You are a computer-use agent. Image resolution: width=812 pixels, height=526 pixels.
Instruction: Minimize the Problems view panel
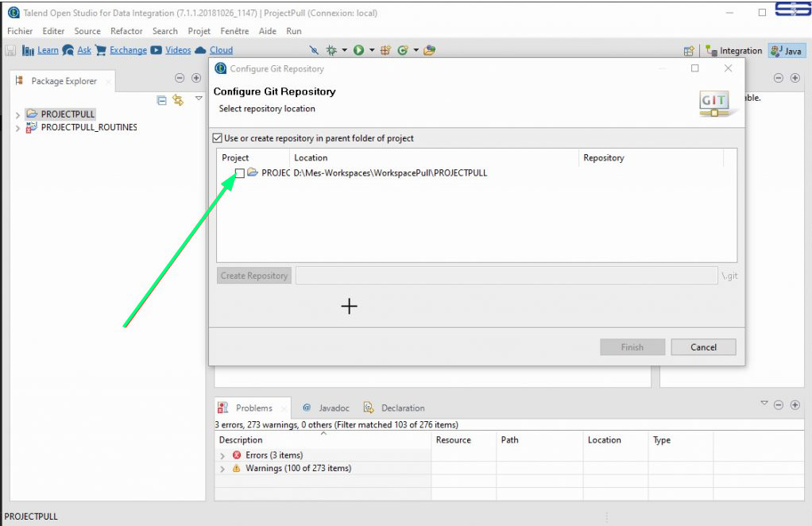(x=779, y=405)
